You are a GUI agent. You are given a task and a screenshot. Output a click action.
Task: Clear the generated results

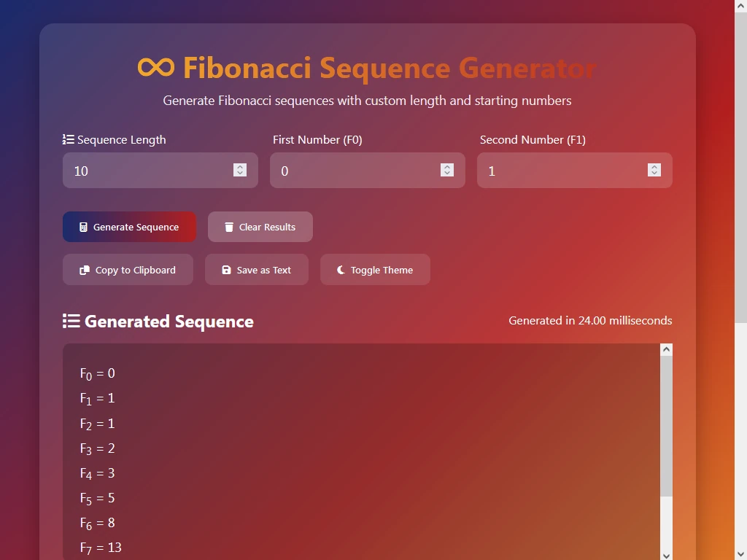[x=260, y=226]
